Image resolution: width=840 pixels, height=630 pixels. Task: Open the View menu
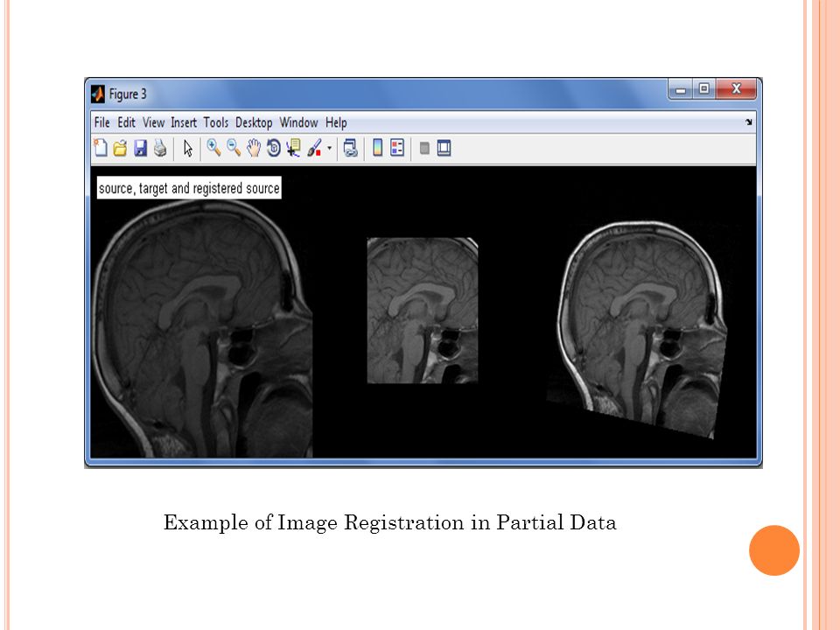coord(153,122)
